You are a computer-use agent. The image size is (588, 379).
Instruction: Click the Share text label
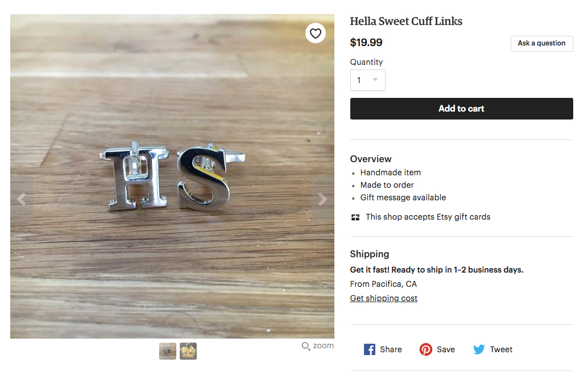(x=391, y=349)
